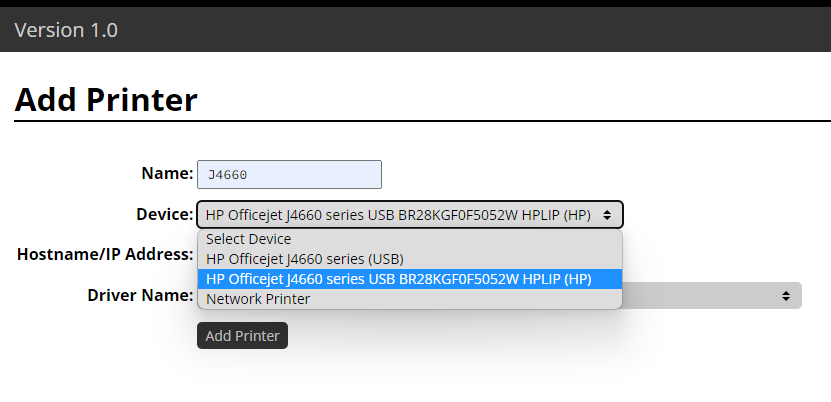Click the 'Add Printer' page heading
Screen dimensions: 831x402
click(106, 99)
